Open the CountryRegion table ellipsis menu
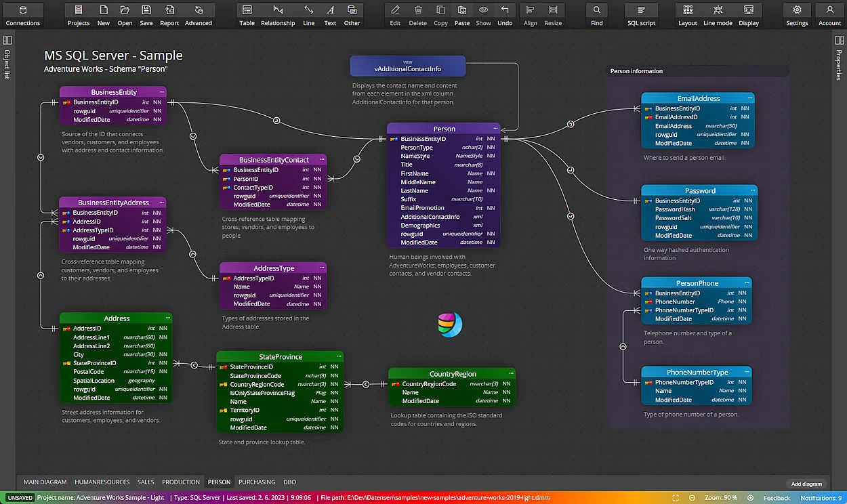The image size is (847, 504). (x=510, y=373)
